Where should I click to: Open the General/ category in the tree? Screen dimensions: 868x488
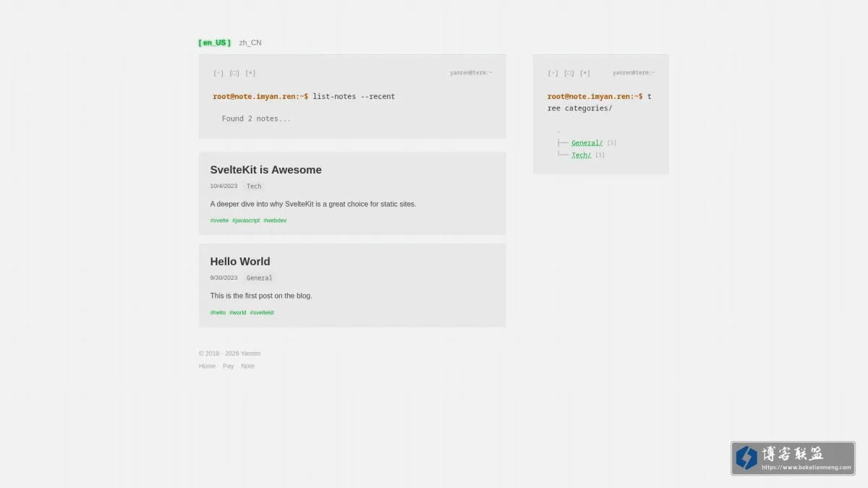[587, 143]
